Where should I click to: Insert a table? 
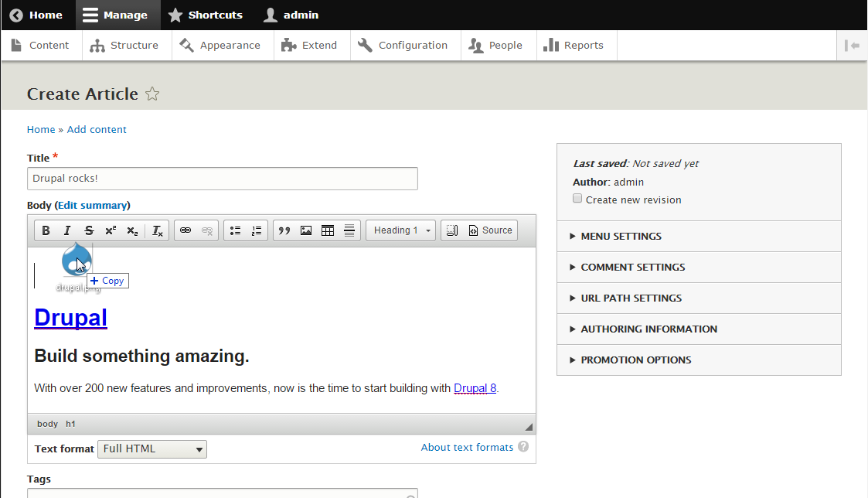[x=328, y=230]
